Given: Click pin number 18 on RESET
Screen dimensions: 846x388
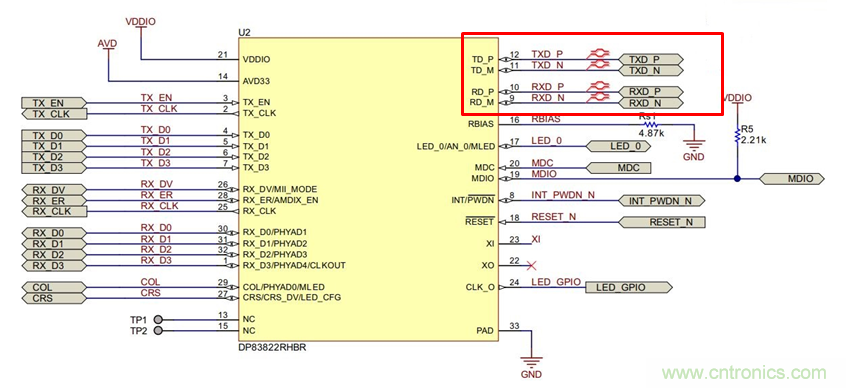Looking at the screenshot, I should (514, 217).
